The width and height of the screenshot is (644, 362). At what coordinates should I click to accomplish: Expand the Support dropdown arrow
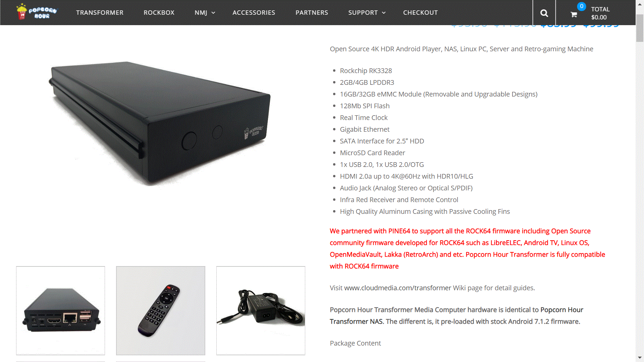click(384, 13)
